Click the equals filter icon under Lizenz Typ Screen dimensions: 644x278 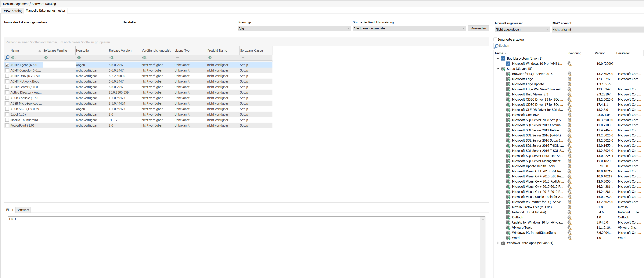coord(177,58)
